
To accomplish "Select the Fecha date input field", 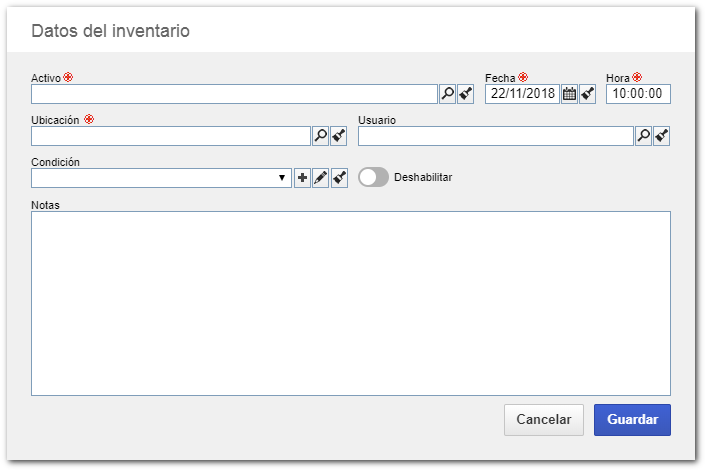I will coord(522,94).
